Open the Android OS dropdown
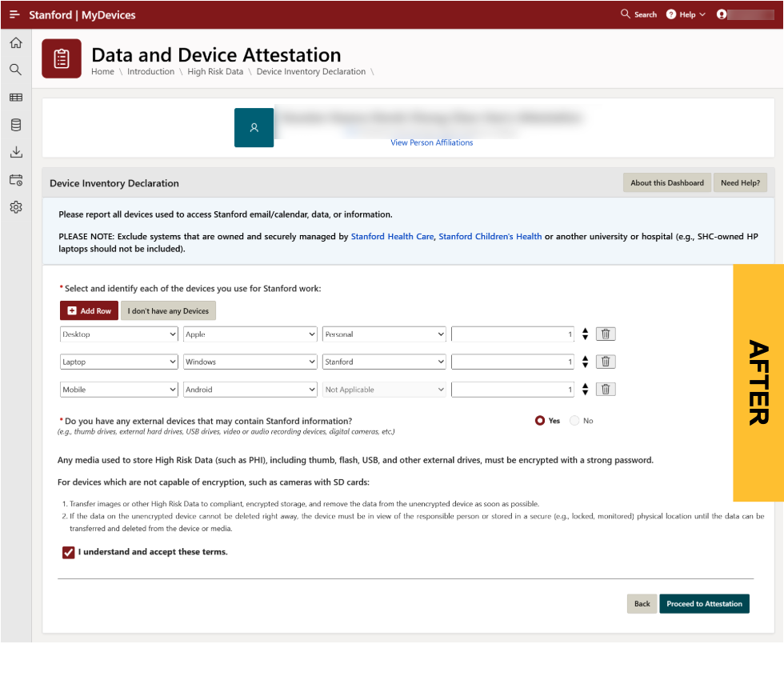This screenshot has height=680, width=784. (x=250, y=390)
